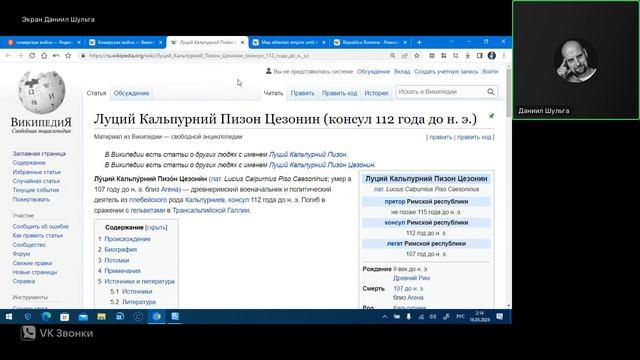This screenshot has width=640, height=360.
Task: Open File Explorer from the taskbar
Action: (x=101, y=317)
